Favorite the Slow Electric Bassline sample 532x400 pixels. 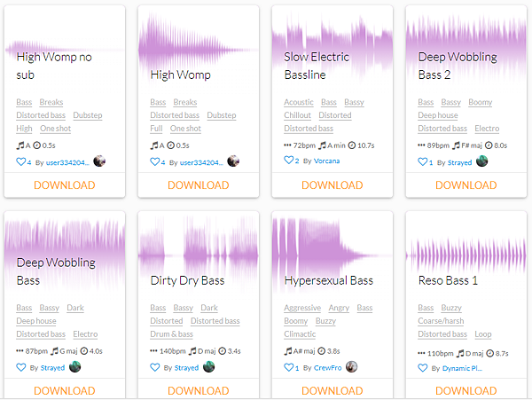289,160
